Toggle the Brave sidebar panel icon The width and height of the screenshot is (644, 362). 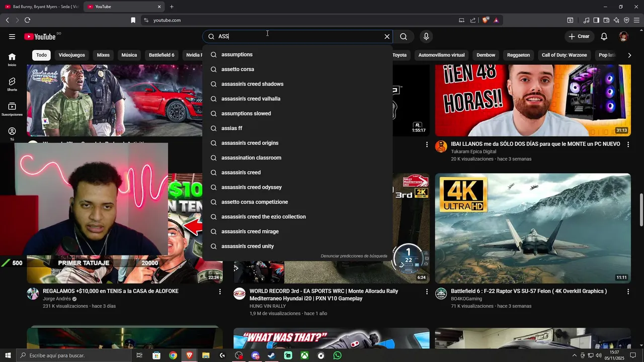pyautogui.click(x=596, y=20)
